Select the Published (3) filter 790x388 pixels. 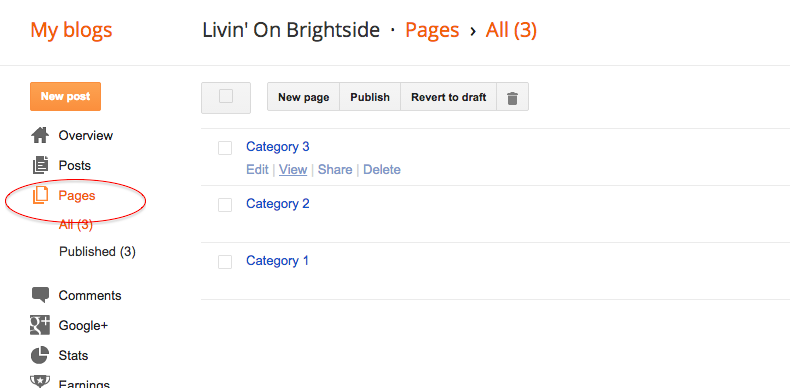click(97, 251)
